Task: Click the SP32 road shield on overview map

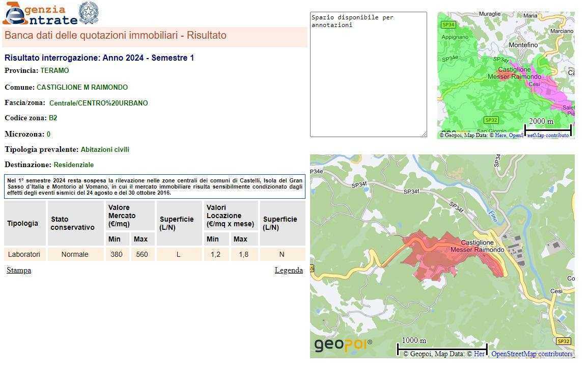Action: pyautogui.click(x=491, y=120)
